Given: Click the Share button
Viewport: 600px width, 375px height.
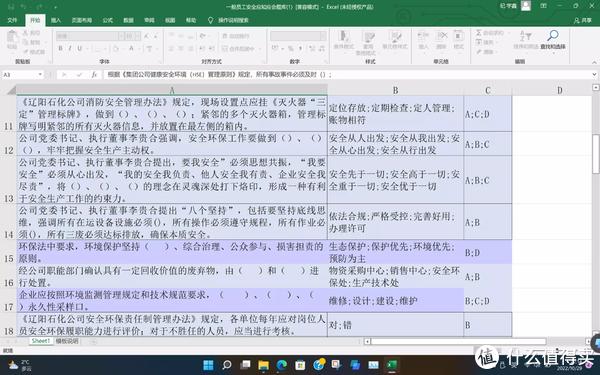Looking at the screenshot, I should [583, 20].
